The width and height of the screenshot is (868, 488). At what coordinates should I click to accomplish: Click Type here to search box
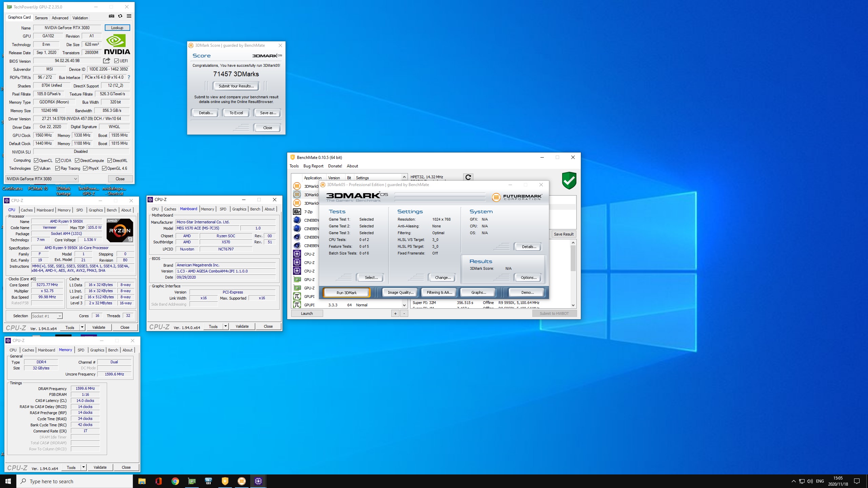pyautogui.click(x=75, y=481)
